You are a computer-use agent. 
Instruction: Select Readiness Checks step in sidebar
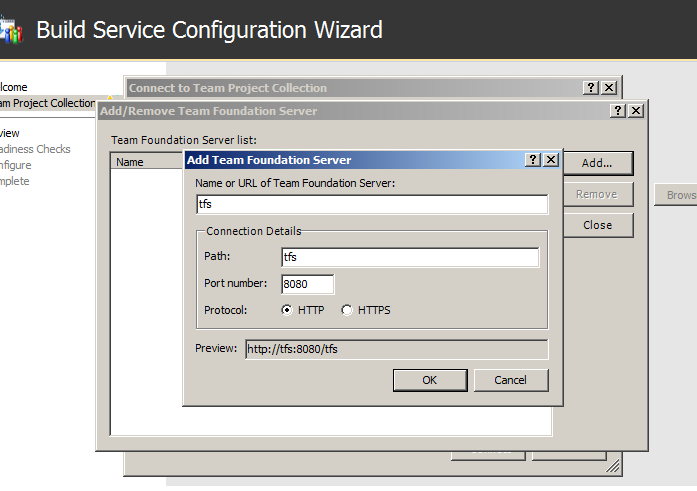tap(35, 149)
